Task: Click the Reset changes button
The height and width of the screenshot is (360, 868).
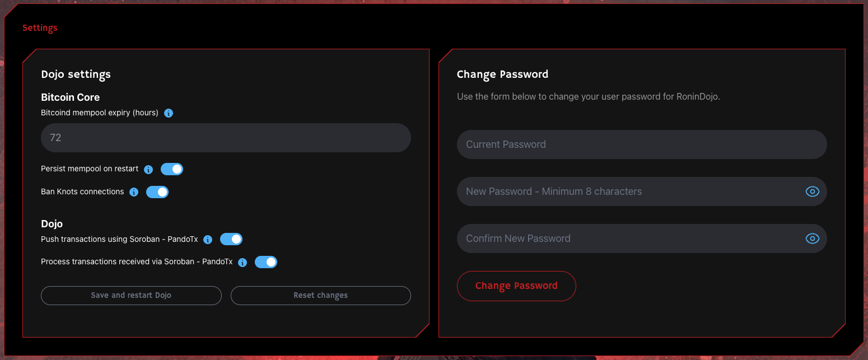Action: tap(321, 296)
